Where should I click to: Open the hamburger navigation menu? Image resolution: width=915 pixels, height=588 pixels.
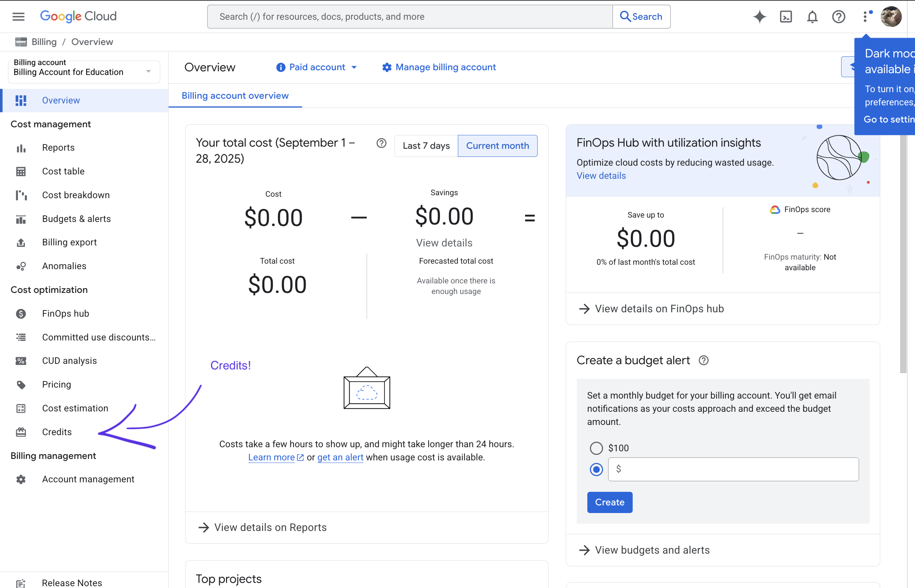tap(18, 16)
